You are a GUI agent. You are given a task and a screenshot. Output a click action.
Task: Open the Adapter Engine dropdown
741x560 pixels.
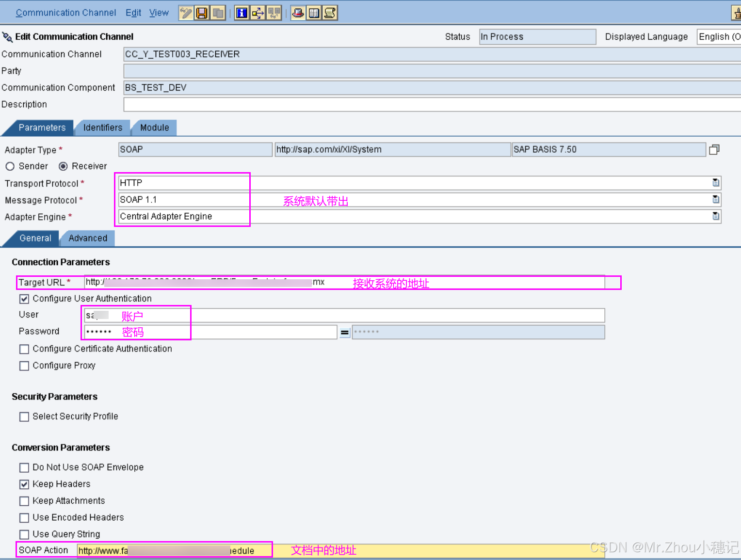point(715,216)
